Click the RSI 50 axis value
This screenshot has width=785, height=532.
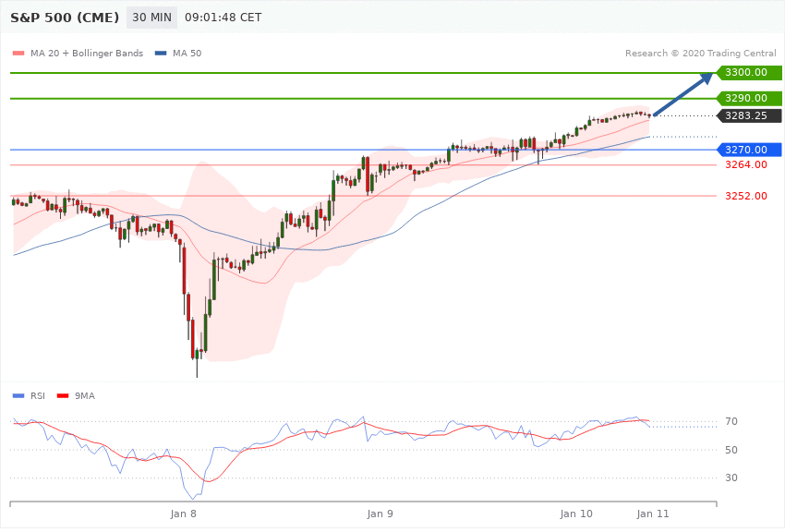[731, 450]
